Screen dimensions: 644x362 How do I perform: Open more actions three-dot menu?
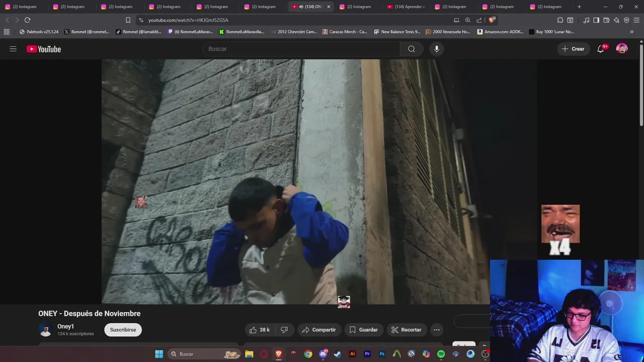pyautogui.click(x=437, y=330)
